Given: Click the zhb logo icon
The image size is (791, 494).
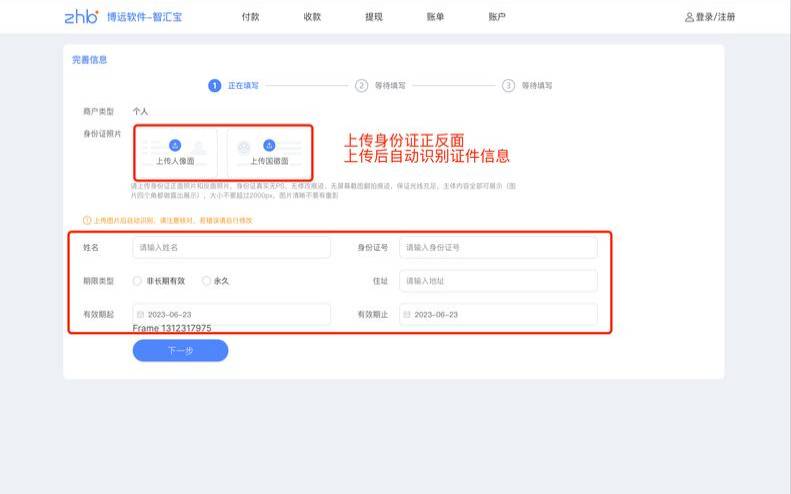Looking at the screenshot, I should click(81, 17).
